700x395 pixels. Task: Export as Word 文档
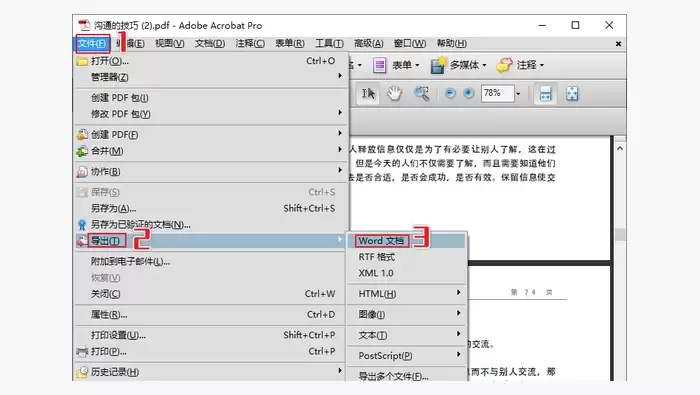click(406, 241)
